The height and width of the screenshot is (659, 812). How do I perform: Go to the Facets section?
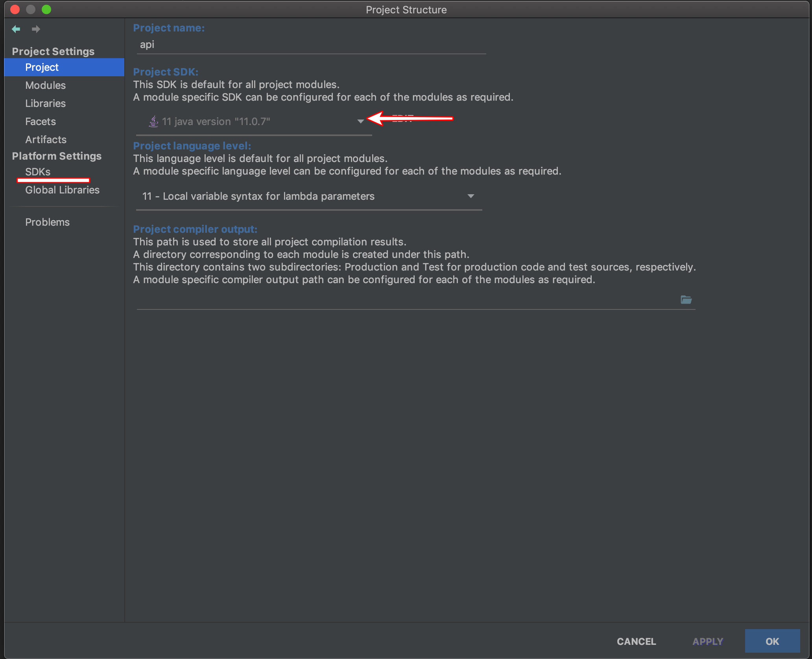click(x=41, y=121)
